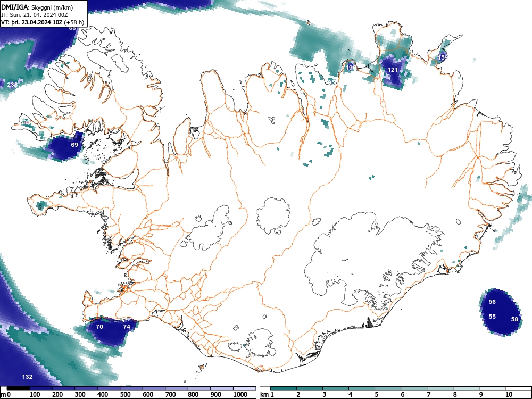Click legend label "300" on meter scale
The image size is (532, 399).
80,395
